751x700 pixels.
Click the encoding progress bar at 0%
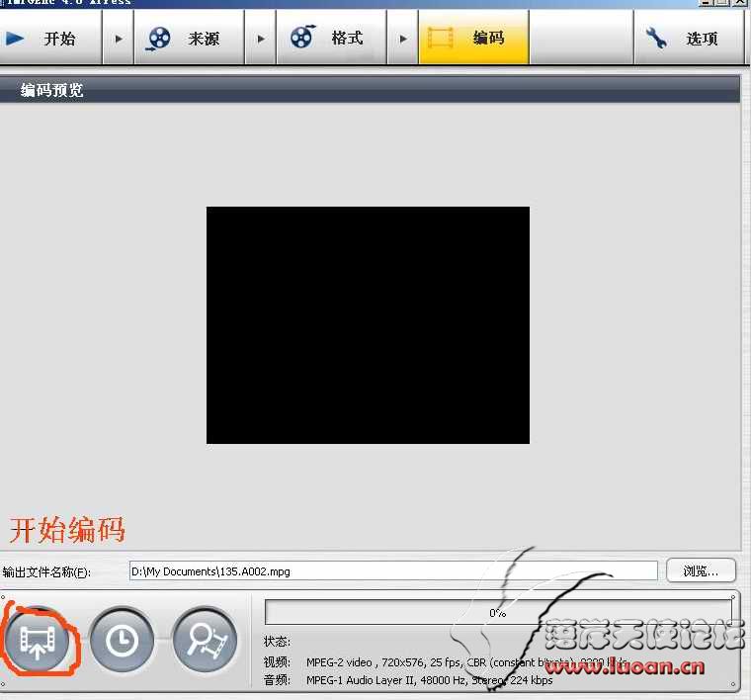(498, 612)
